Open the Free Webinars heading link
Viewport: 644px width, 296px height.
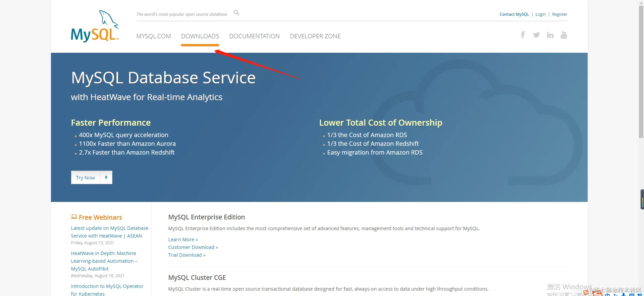[100, 217]
